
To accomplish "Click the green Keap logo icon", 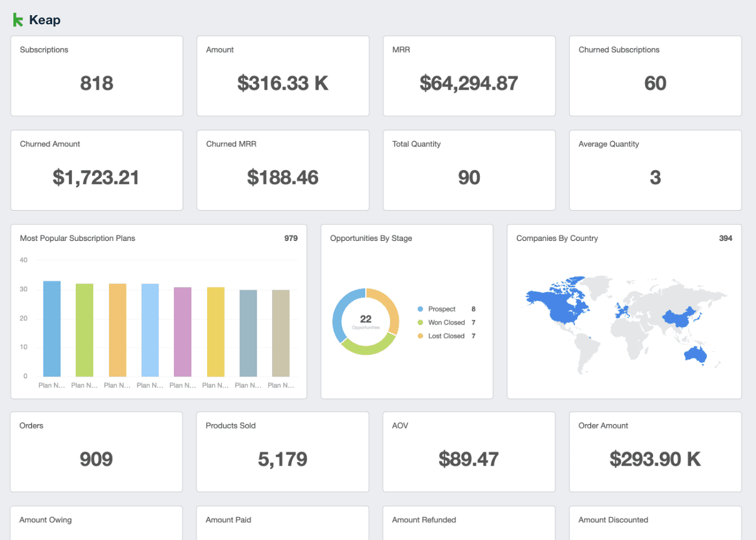I will 17,19.
